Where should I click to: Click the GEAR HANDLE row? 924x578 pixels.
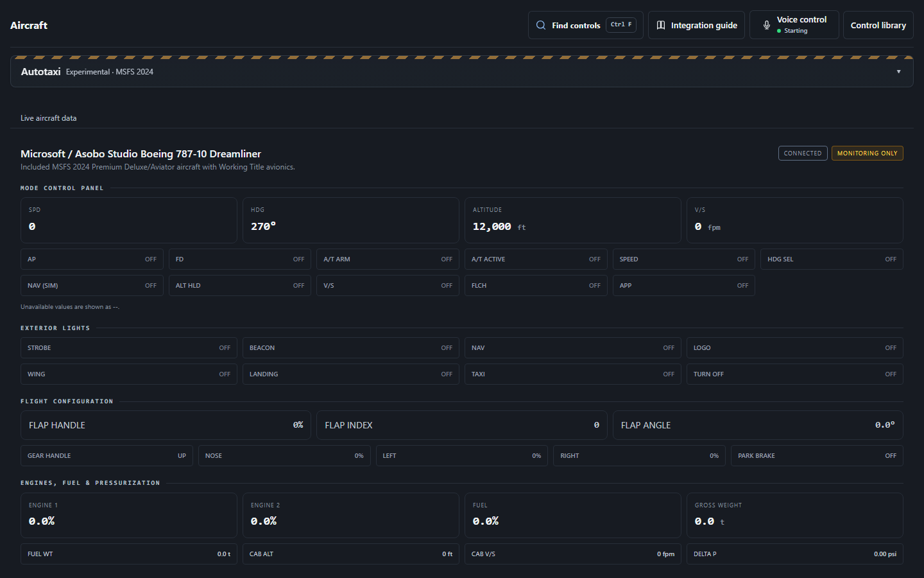coord(107,456)
